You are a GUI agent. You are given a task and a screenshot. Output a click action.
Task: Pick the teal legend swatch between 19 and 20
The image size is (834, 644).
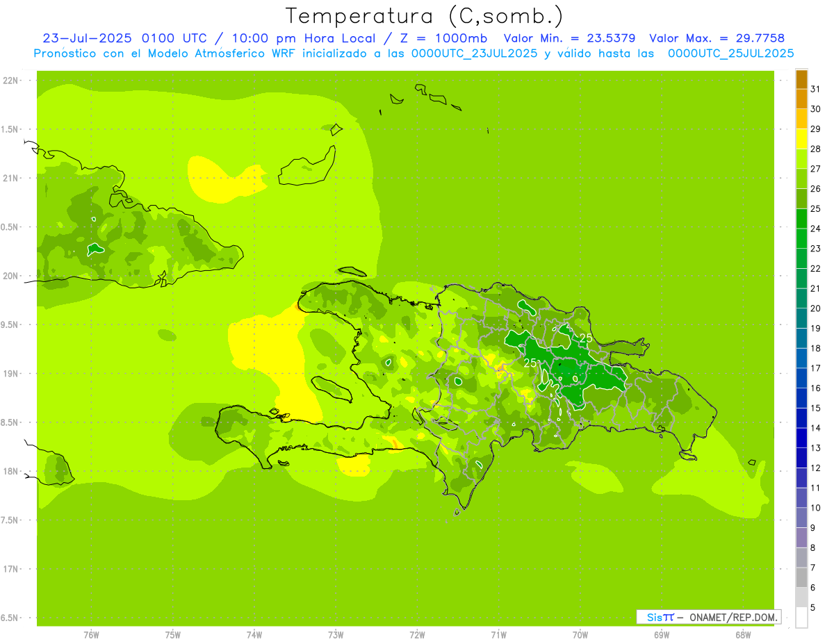(x=801, y=318)
